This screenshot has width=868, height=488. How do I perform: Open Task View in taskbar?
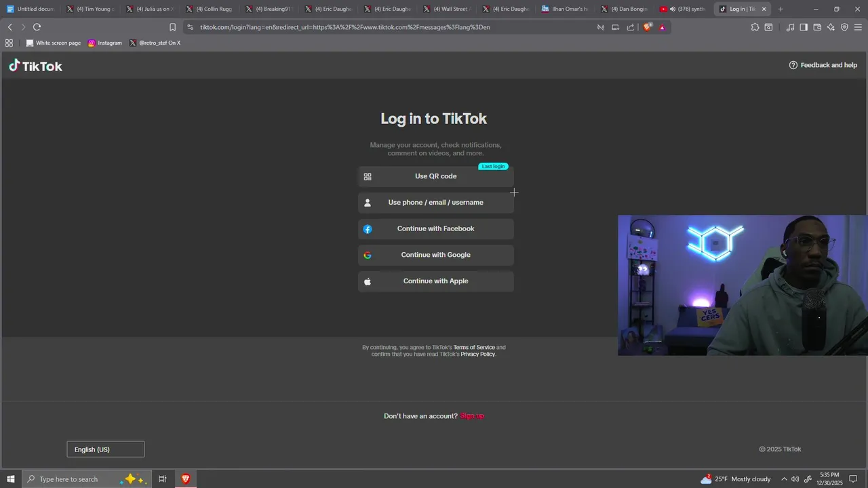click(163, 479)
